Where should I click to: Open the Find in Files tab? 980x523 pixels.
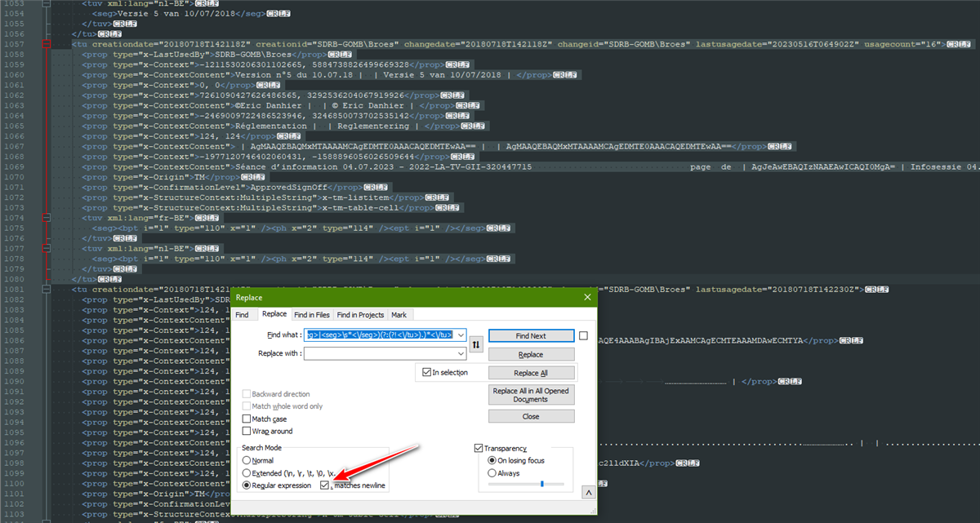coord(312,315)
